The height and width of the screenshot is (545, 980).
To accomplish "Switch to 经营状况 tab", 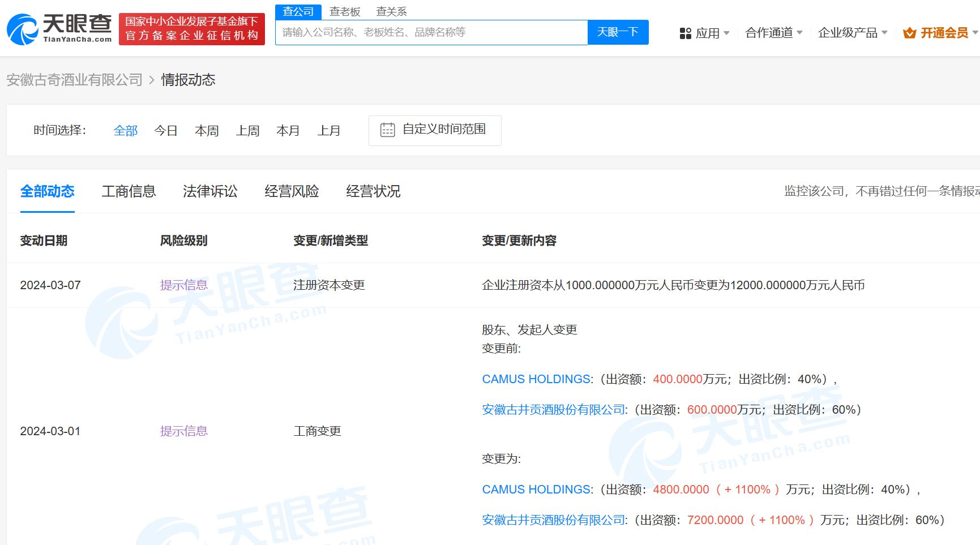I will click(373, 191).
